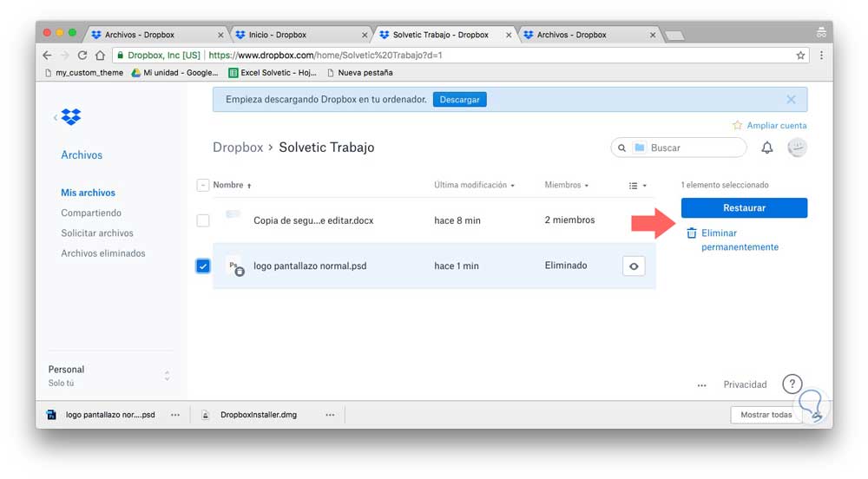Reload the page with refresh icon
Image resolution: width=868 pixels, height=479 pixels.
82,56
